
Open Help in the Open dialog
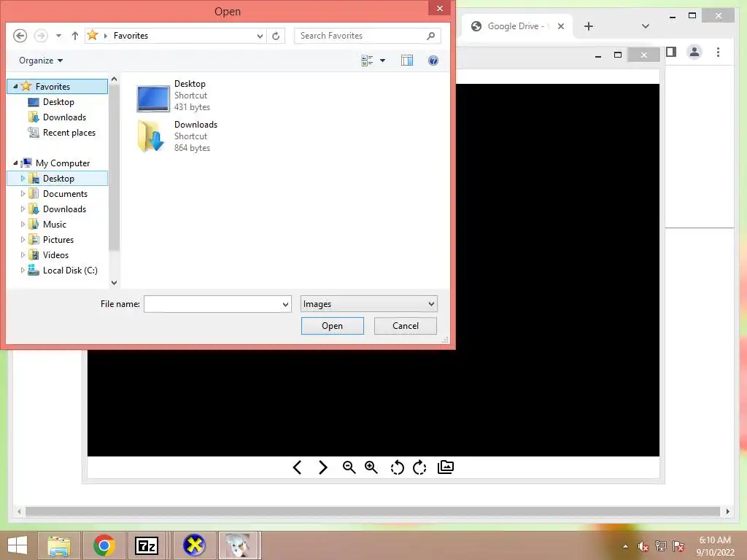click(433, 61)
